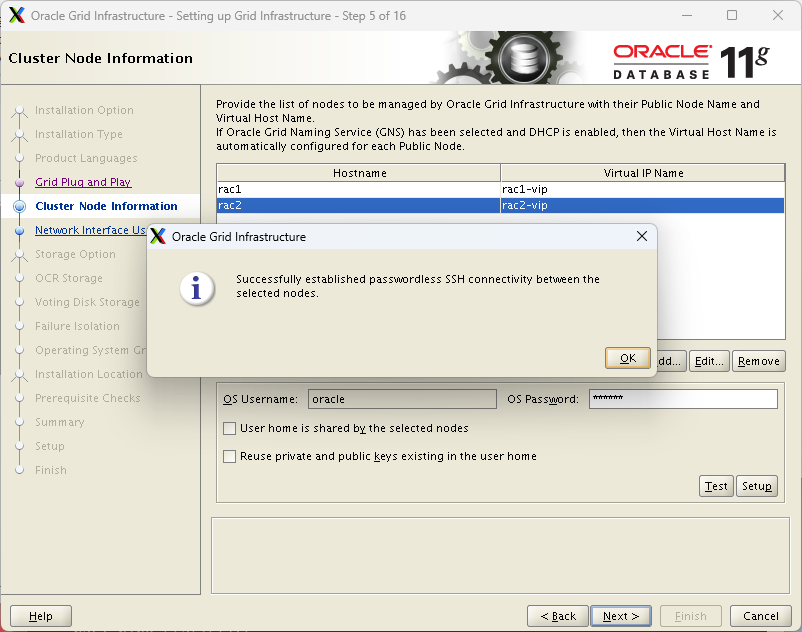Click the Product Languages step
This screenshot has height=632, width=802.
[x=86, y=158]
